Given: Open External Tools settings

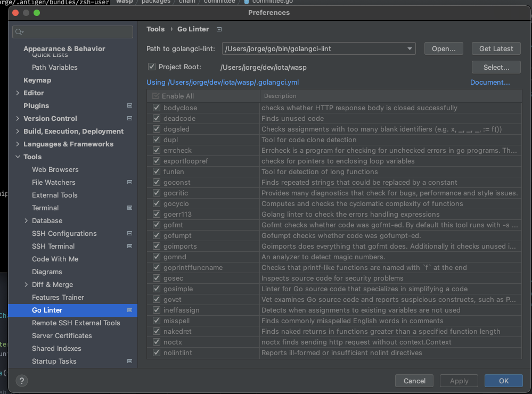Looking at the screenshot, I should point(55,195).
